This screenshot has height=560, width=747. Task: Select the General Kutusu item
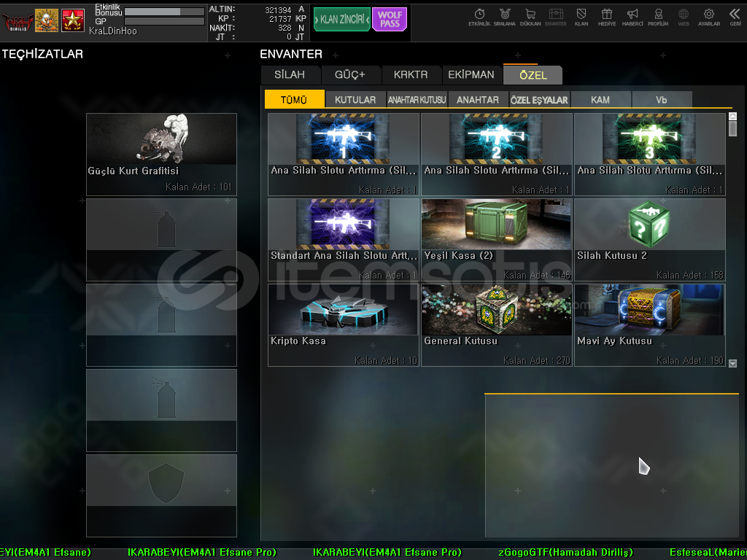[x=496, y=325]
